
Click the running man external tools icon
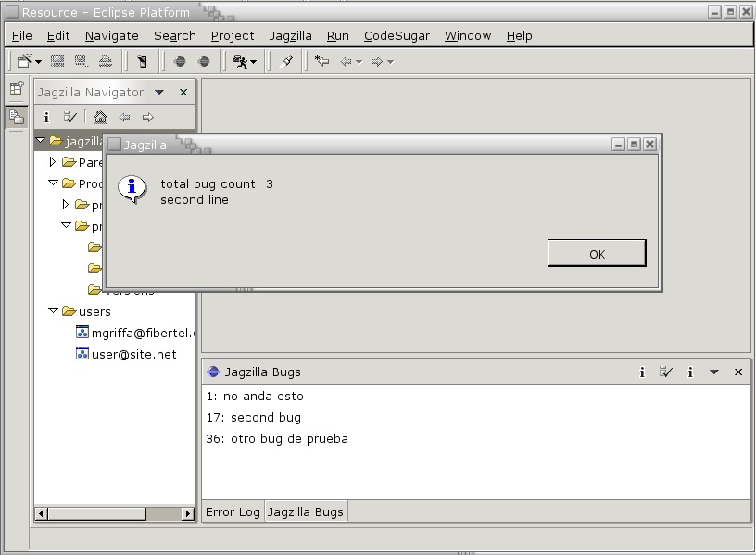point(240,61)
